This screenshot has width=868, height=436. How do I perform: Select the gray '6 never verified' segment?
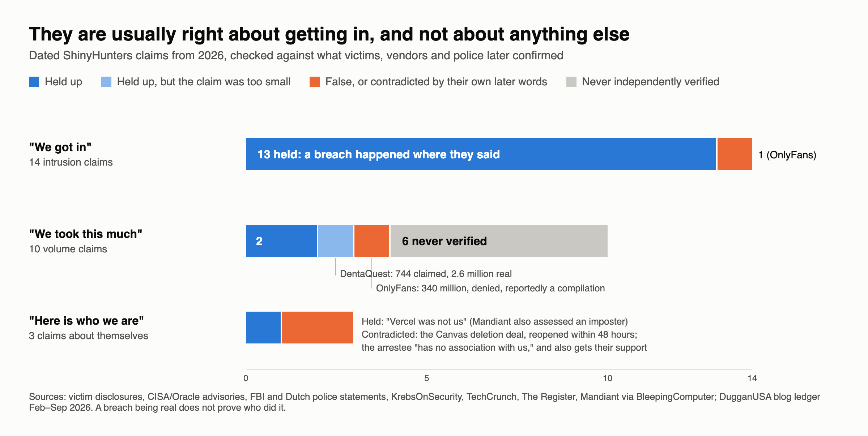pyautogui.click(x=499, y=241)
